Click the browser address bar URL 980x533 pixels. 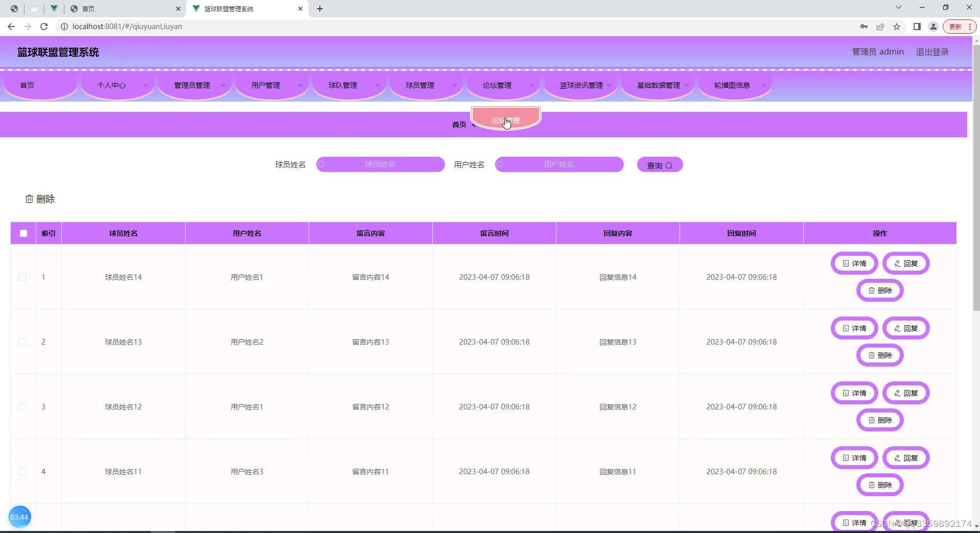127,27
